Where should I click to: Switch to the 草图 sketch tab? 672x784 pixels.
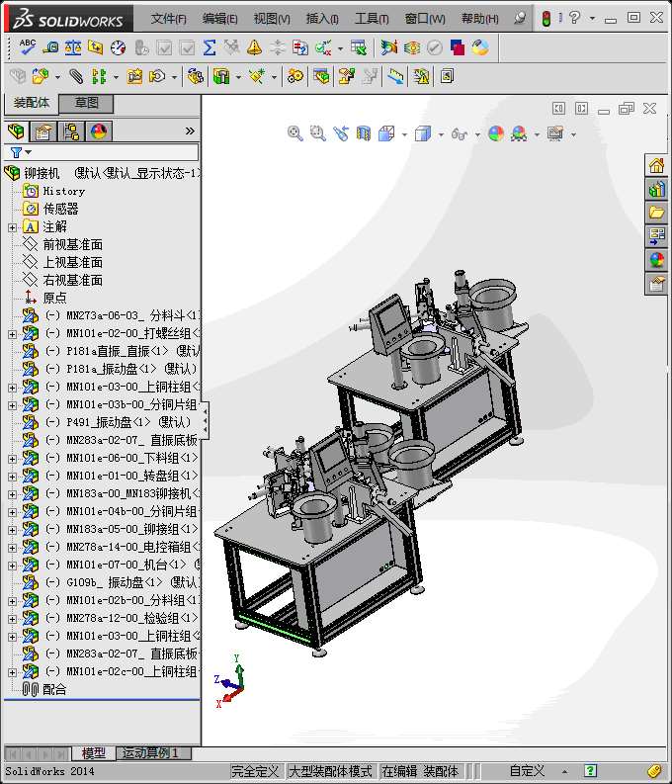point(86,103)
